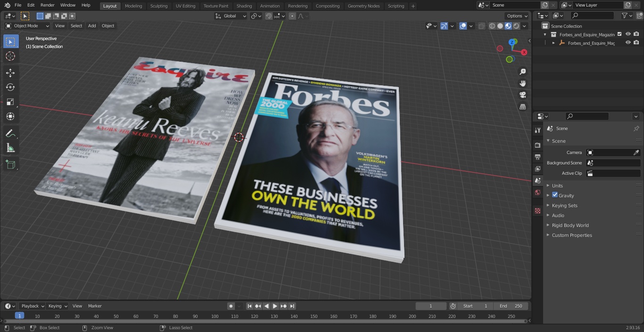Click the End frame field showing 250

(x=511, y=306)
